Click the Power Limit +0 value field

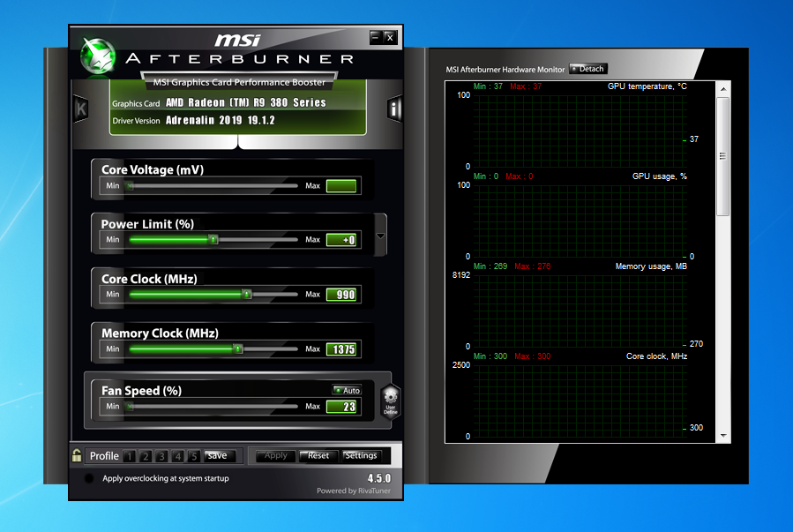(x=341, y=240)
